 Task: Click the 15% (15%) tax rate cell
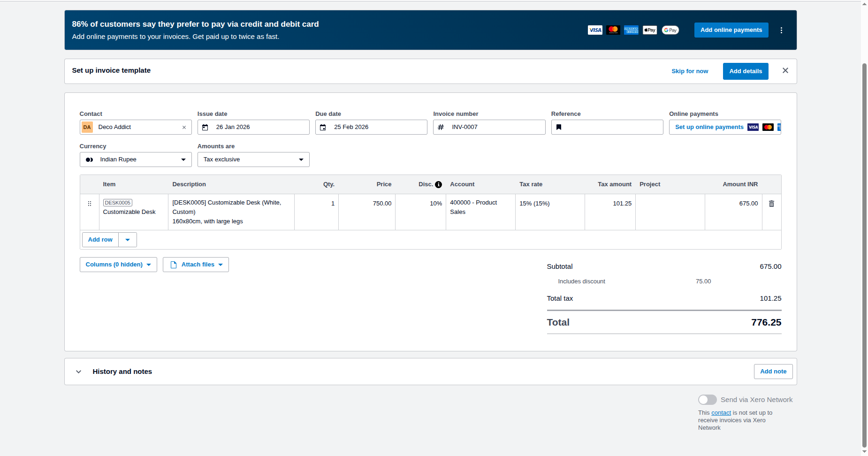tap(550, 212)
